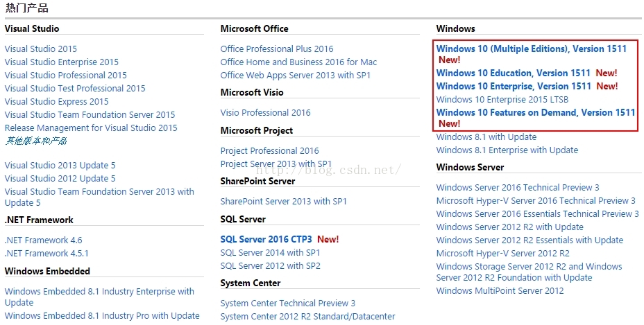Open Visio Professional 2016 link

point(265,112)
